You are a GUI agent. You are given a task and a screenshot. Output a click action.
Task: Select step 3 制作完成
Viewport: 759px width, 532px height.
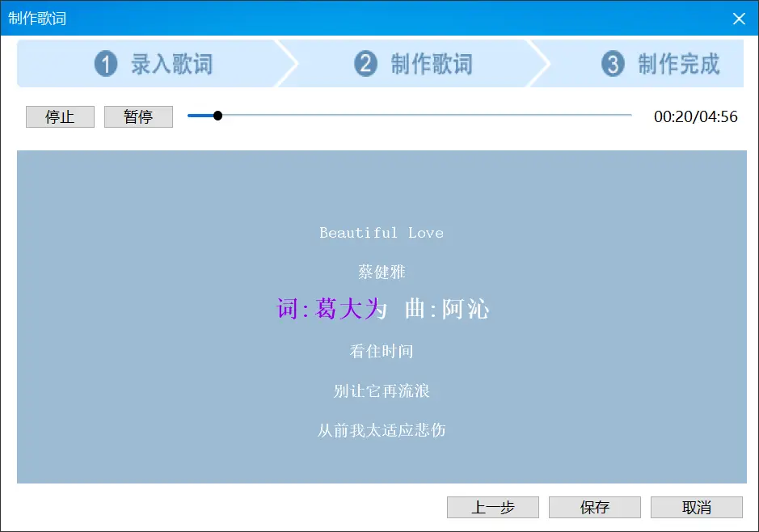coord(660,64)
